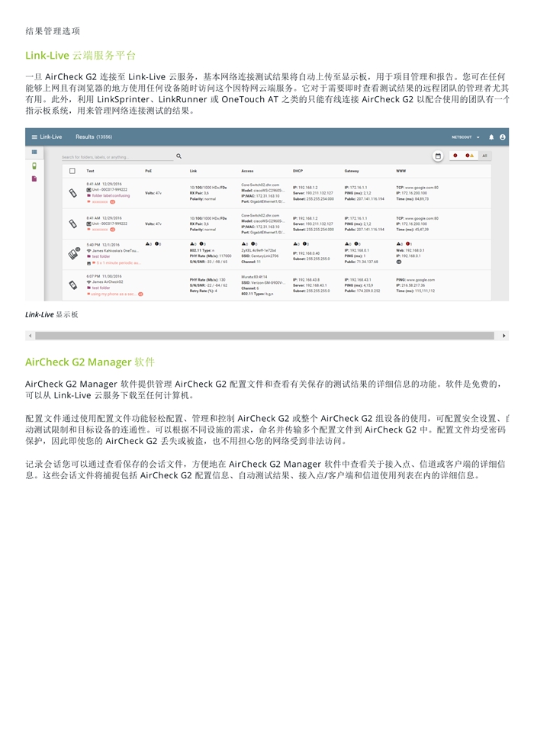The height and width of the screenshot is (756, 534).
Task: Click the 'Server: 192.168.43.1' DHCP value
Action: [310, 285]
